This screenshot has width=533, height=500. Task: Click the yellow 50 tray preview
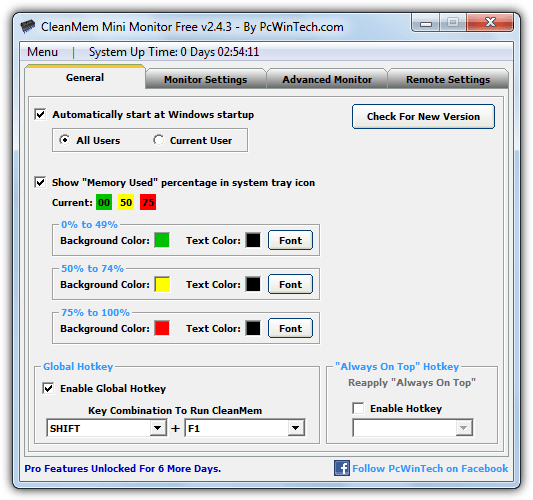click(x=126, y=202)
